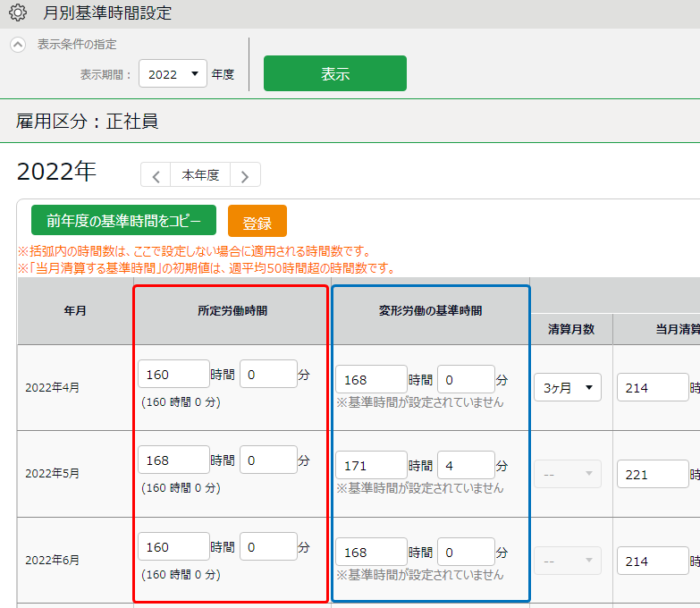700x608 pixels.
Task: Click 当月清算 field 214 for 2022年6月
Action: tap(653, 561)
